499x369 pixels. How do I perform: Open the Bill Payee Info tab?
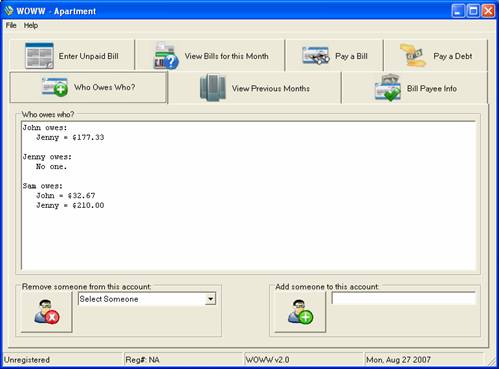[415, 88]
